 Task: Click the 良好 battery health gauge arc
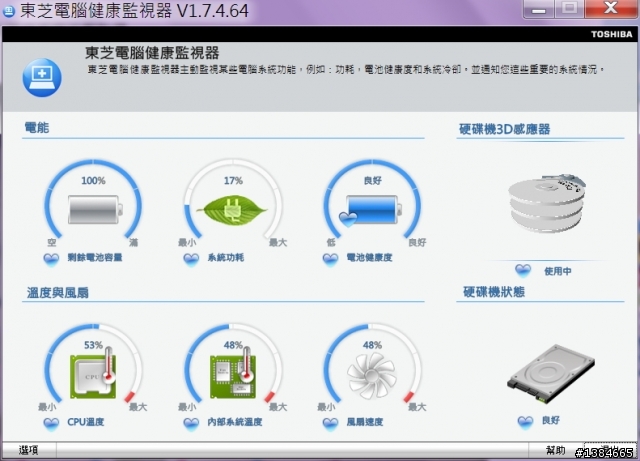pos(372,198)
